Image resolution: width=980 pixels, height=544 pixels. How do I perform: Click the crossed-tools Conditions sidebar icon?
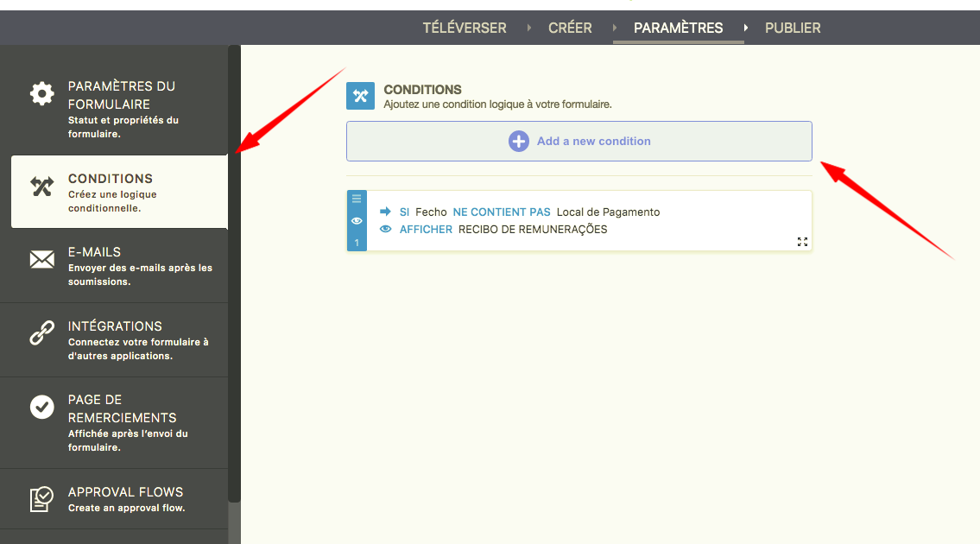pos(41,187)
